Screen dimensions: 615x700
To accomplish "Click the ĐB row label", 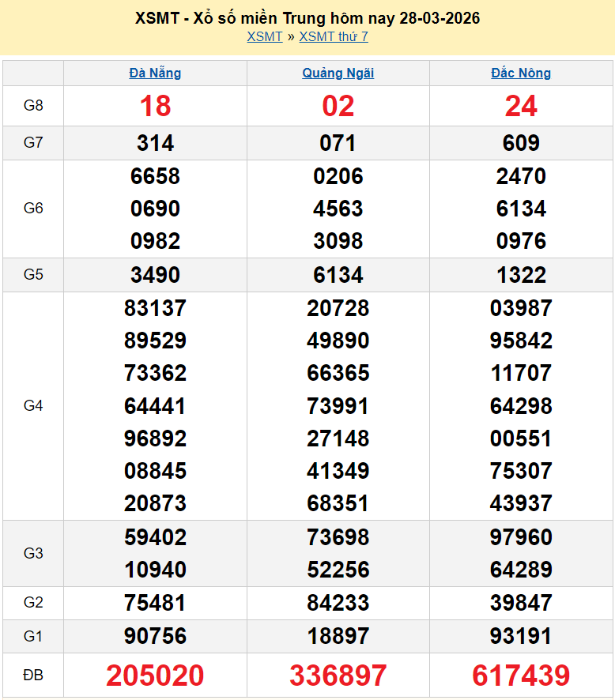I will click(33, 676).
